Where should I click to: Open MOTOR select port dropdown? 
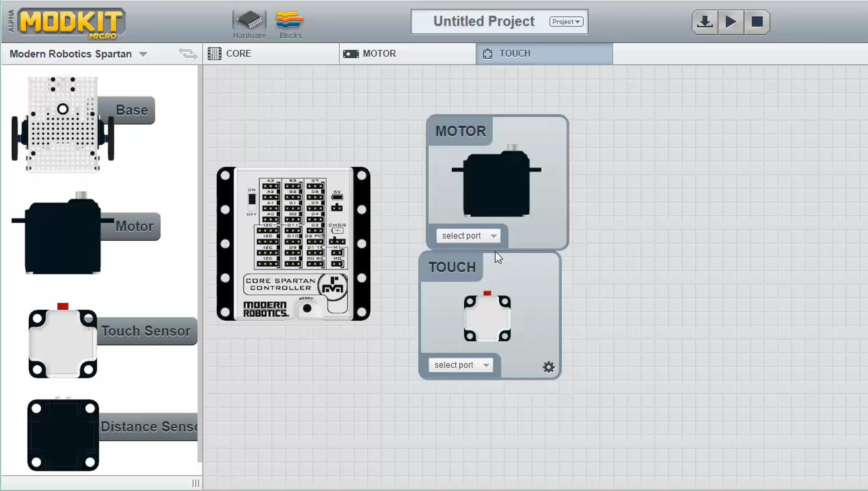(x=468, y=236)
